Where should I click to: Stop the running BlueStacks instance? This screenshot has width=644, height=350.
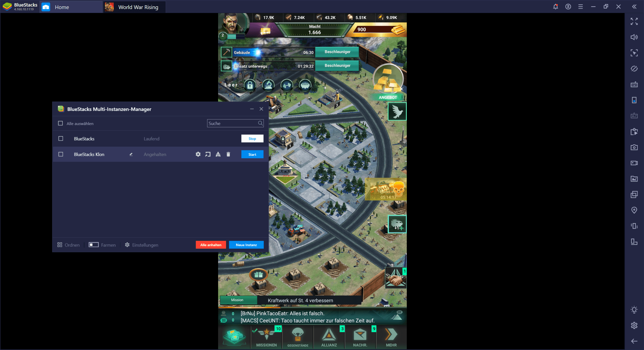pos(252,138)
